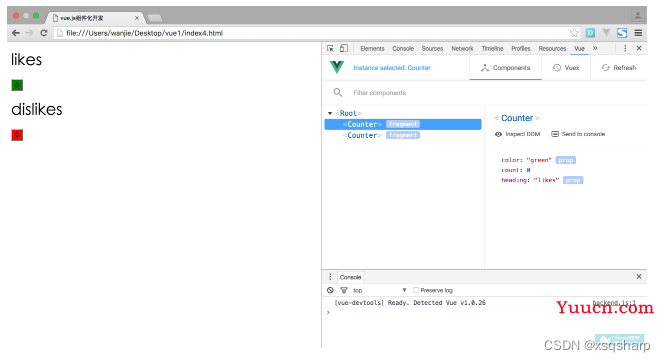Screen dimensions: 666x362
Task: Close the DevTools panel
Action: click(639, 48)
